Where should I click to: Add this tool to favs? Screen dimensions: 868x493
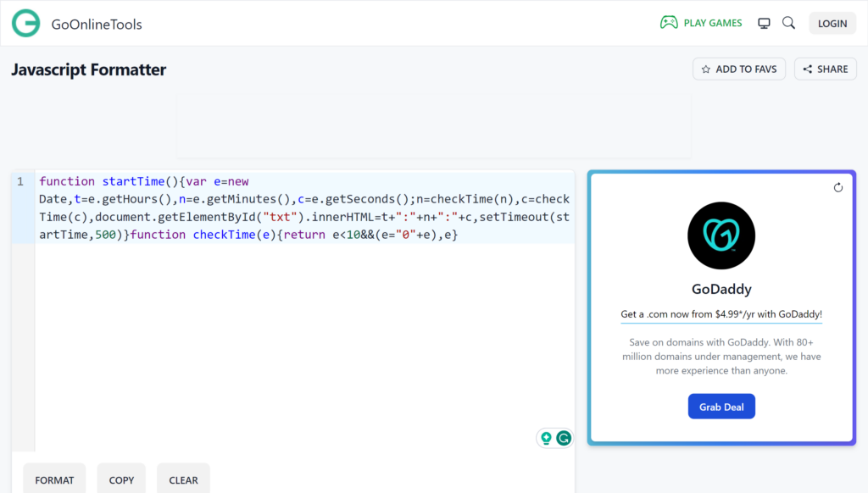pos(739,69)
